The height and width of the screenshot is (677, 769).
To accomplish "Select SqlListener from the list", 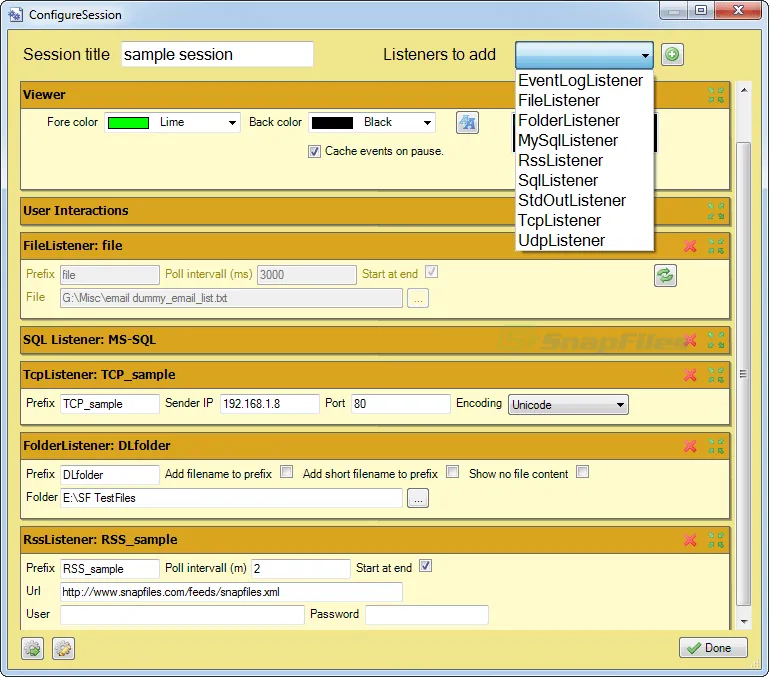I will 584,181.
